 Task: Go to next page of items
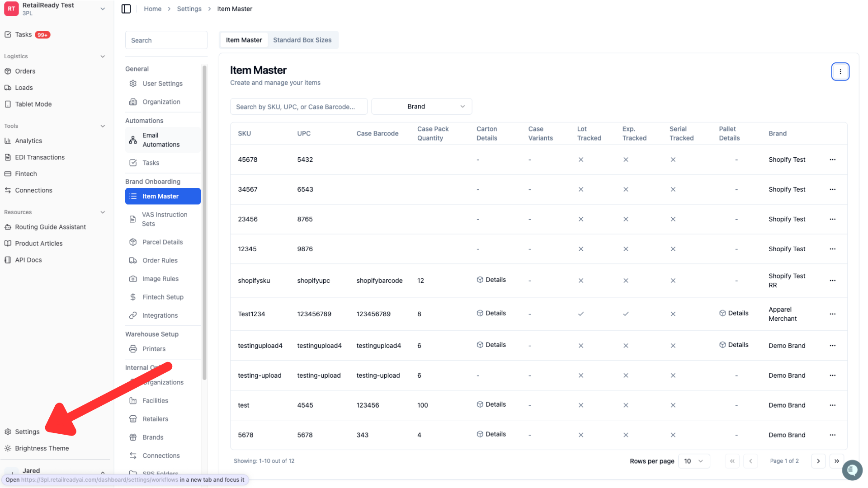pyautogui.click(x=818, y=461)
